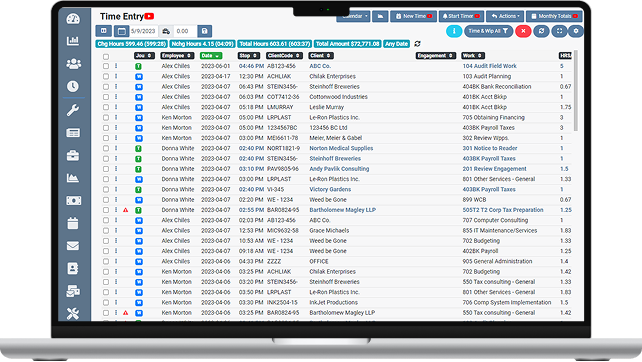Screen dimensions: 642x362
Task: Click the mileage amount input field
Action: pyautogui.click(x=185, y=31)
